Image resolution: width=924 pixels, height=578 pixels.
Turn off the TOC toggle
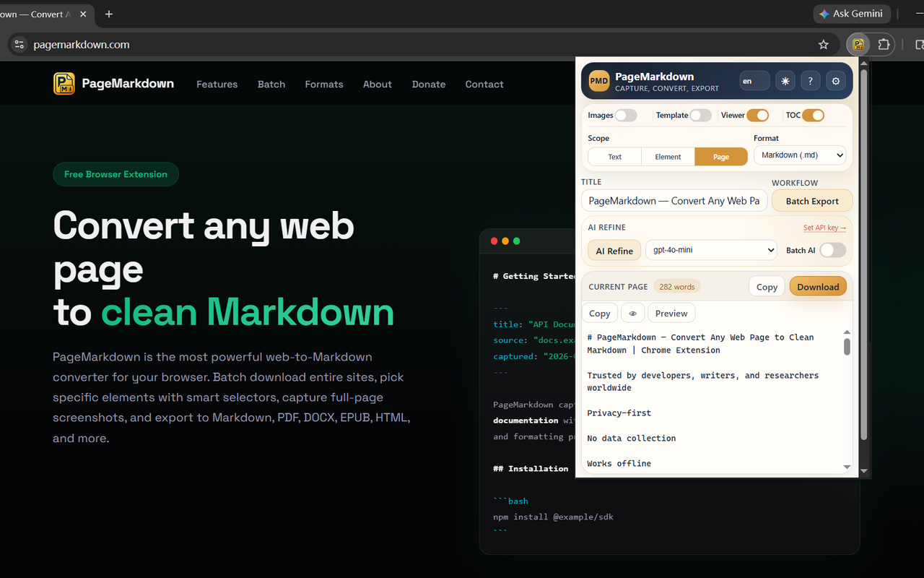tap(813, 116)
